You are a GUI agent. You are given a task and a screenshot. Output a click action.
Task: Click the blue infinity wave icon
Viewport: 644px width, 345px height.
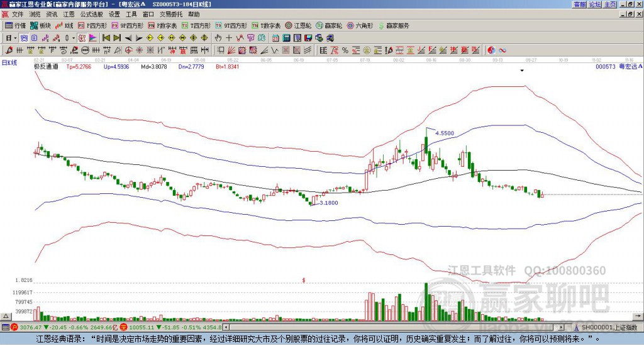(x=502, y=50)
